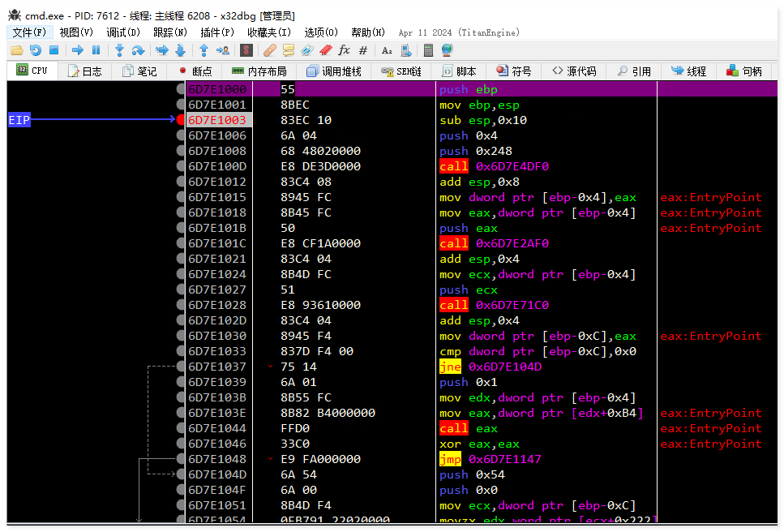Open the 调试(D) menu
784x532 pixels.
[123, 32]
